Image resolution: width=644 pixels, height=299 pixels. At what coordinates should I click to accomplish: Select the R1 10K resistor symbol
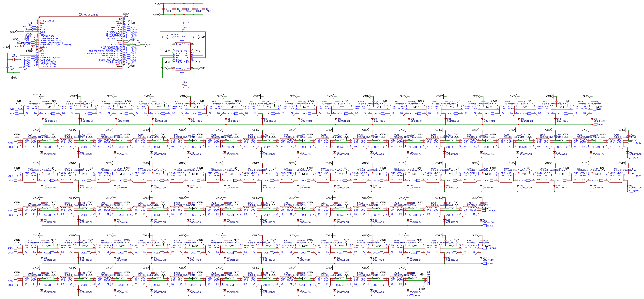[138, 45]
